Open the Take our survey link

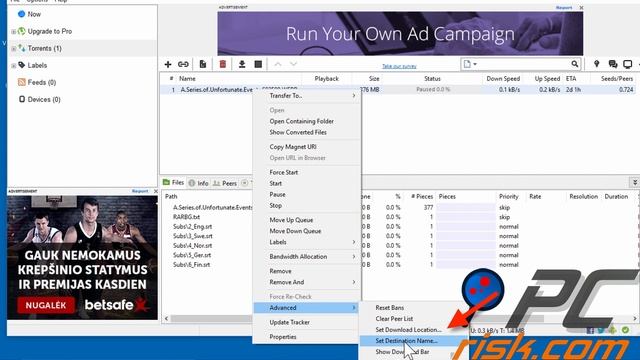pos(399,66)
